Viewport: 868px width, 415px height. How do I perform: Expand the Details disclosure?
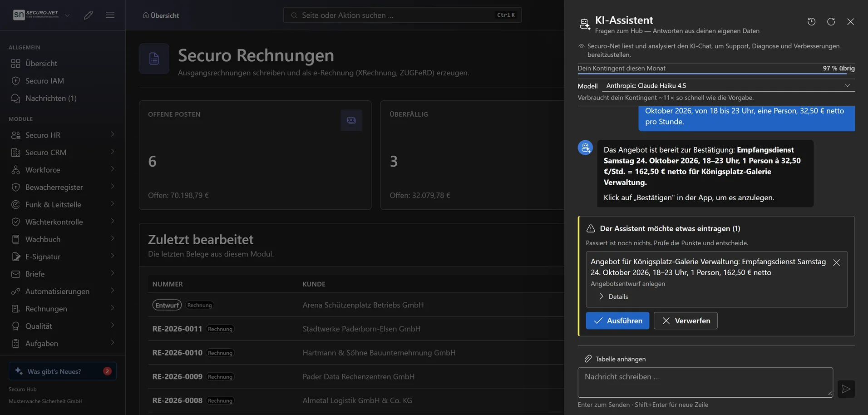point(614,296)
